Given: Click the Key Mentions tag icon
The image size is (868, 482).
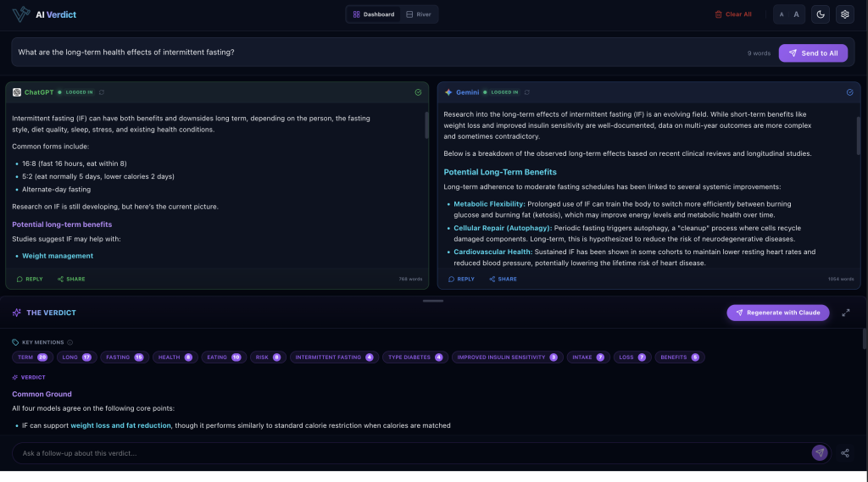Looking at the screenshot, I should tap(15, 342).
